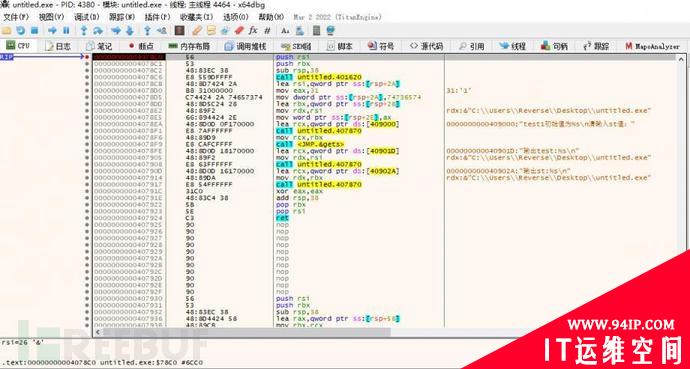Image resolution: width=690 pixels, height=369 pixels.
Task: Click the step over icon
Action: tap(98, 31)
